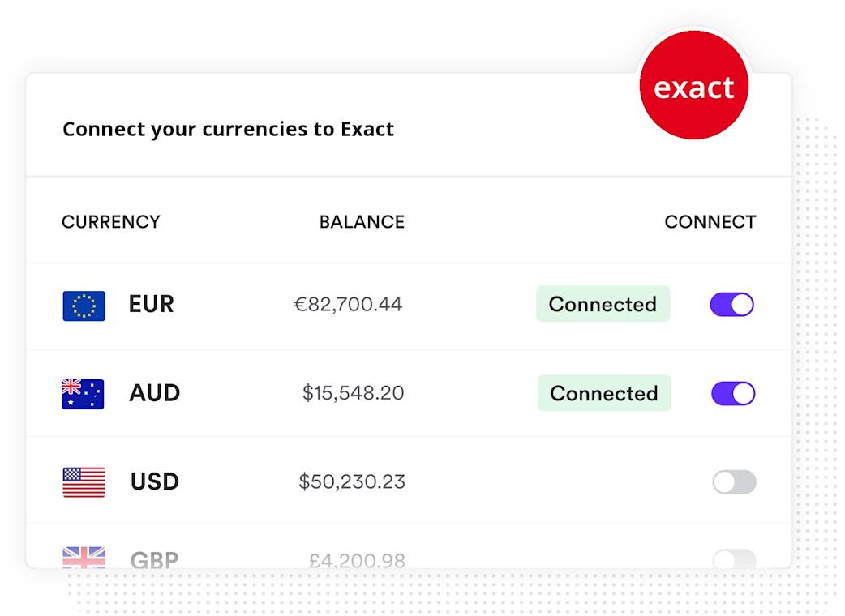
Task: Disable the EUR connection toggle
Action: (x=731, y=305)
